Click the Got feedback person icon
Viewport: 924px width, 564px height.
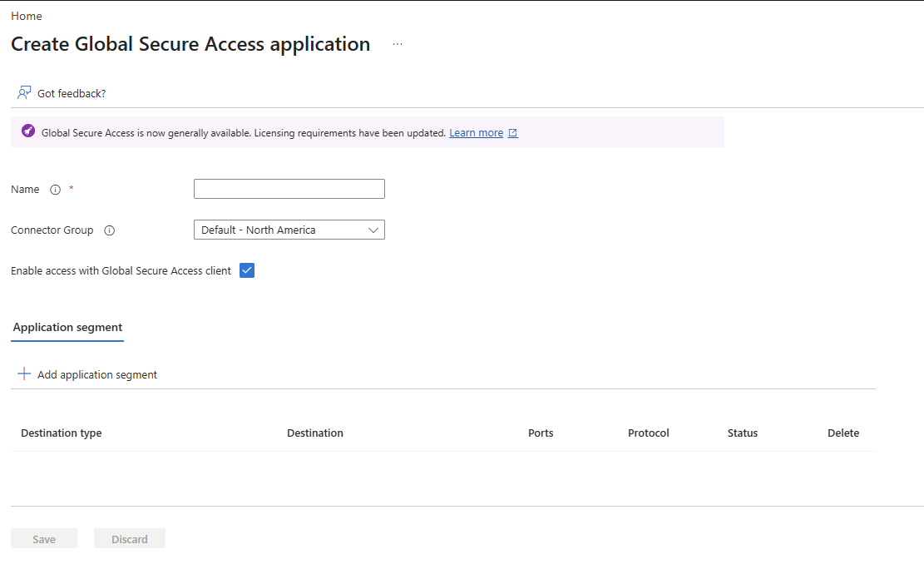24,92
